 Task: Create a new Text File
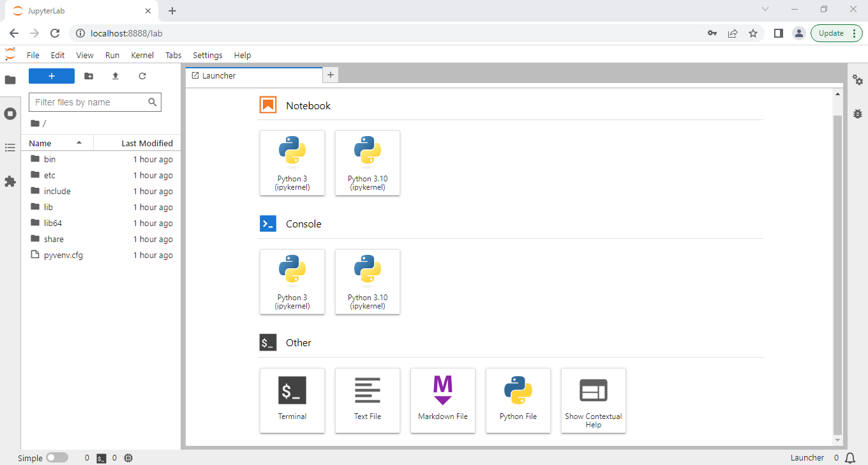click(368, 400)
